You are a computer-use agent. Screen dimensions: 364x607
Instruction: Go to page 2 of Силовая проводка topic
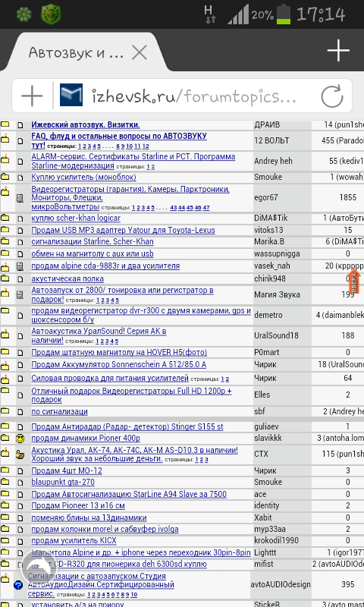[x=227, y=379]
